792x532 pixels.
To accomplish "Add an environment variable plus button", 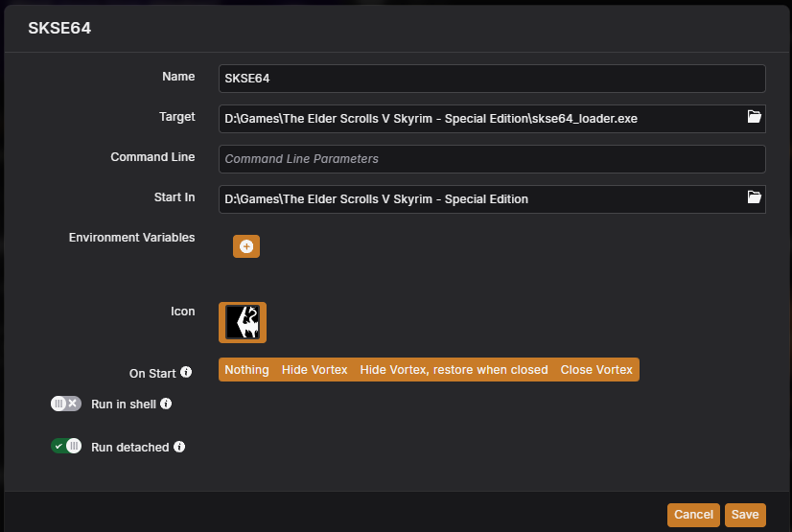I will (246, 246).
